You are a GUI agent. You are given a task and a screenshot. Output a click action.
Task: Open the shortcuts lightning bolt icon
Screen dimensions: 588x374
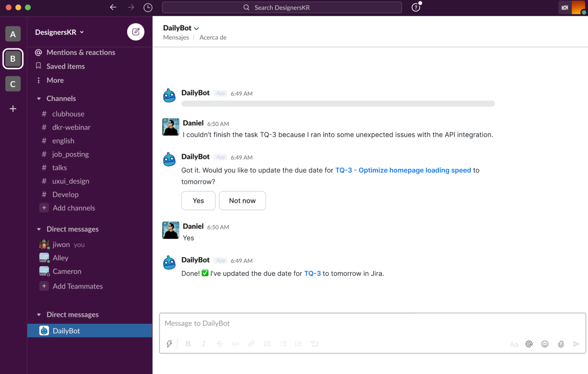tap(169, 343)
